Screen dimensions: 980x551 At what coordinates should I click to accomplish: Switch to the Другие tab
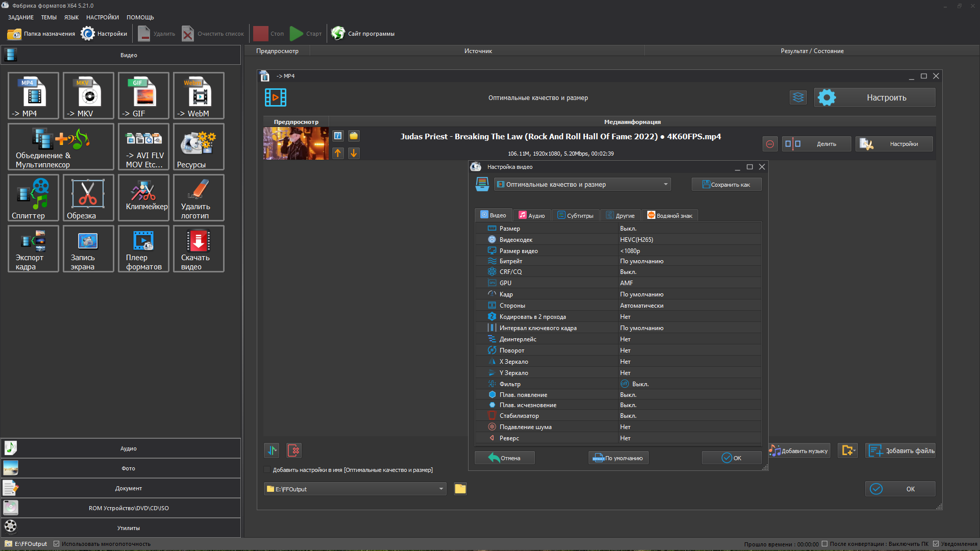620,215
